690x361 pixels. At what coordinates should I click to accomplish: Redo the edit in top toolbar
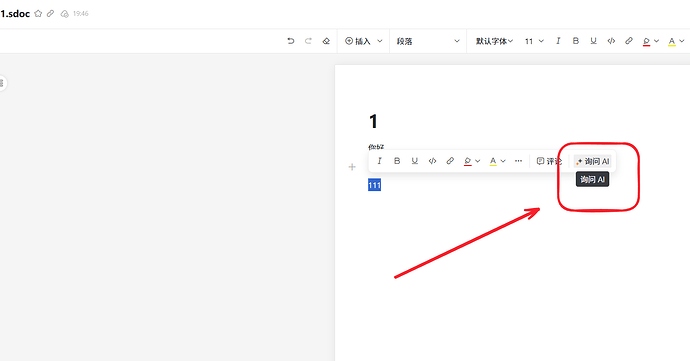pos(308,41)
